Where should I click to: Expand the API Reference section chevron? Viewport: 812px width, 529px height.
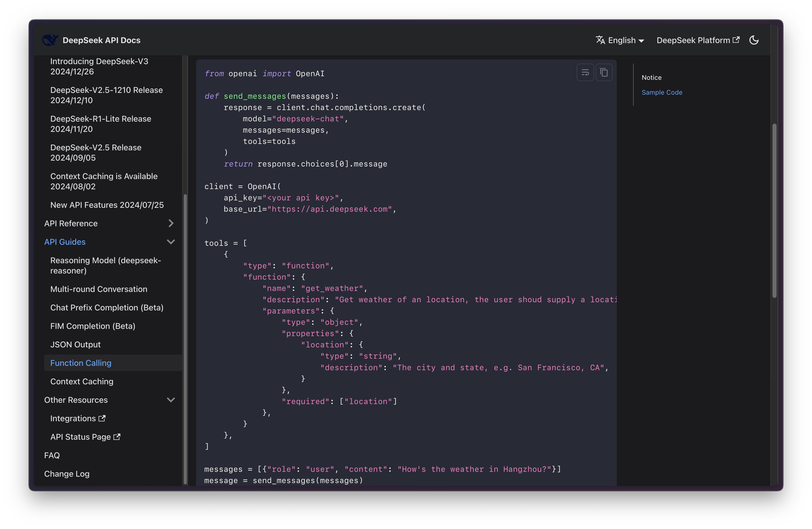point(171,223)
